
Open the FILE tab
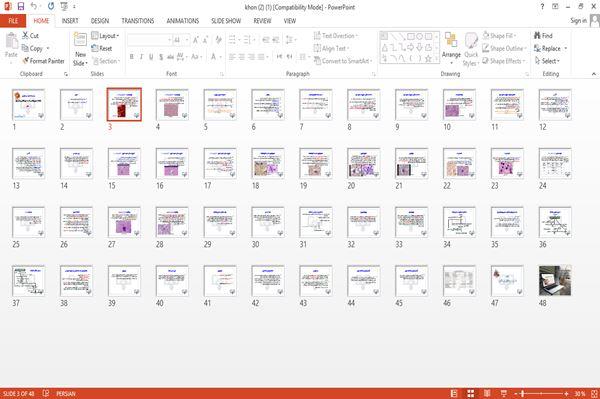pyautogui.click(x=13, y=21)
